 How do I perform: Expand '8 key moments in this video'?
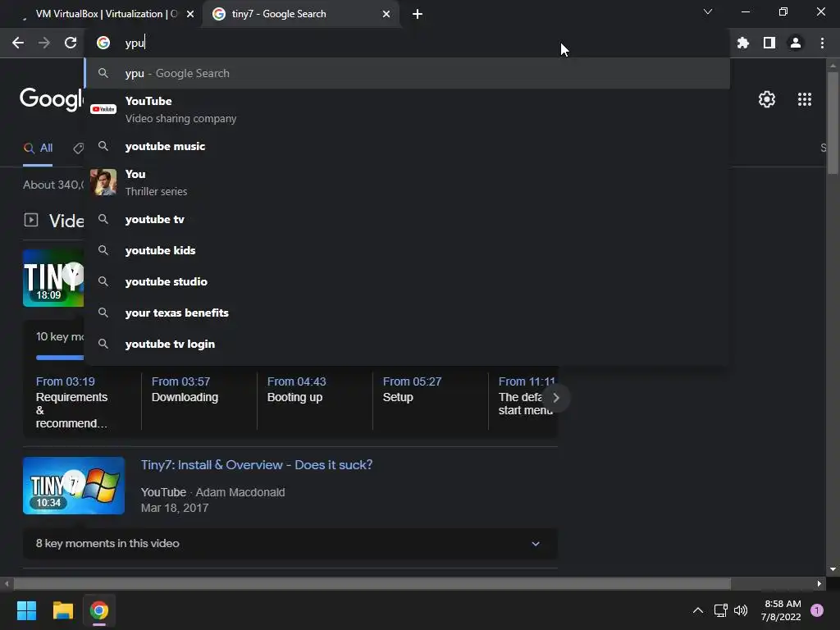[290, 543]
